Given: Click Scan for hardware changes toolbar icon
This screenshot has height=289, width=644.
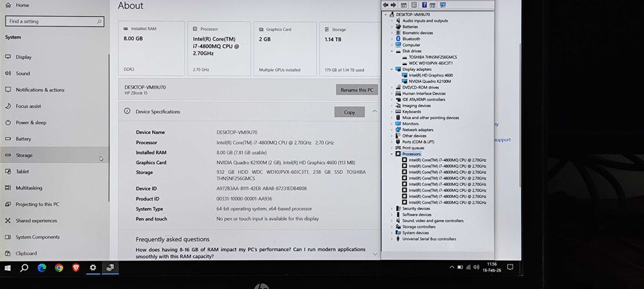Looking at the screenshot, I should (442, 5).
